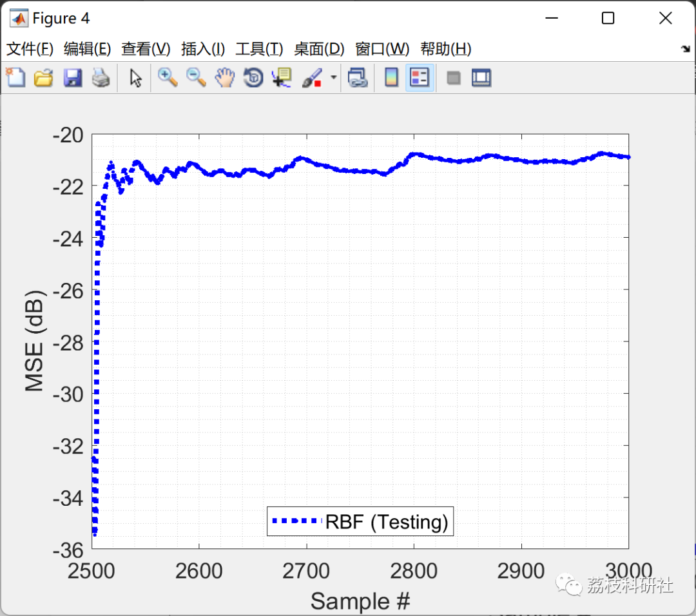Click the x-axis tick label 2500
Image resolution: width=696 pixels, height=616 pixels.
(x=92, y=571)
